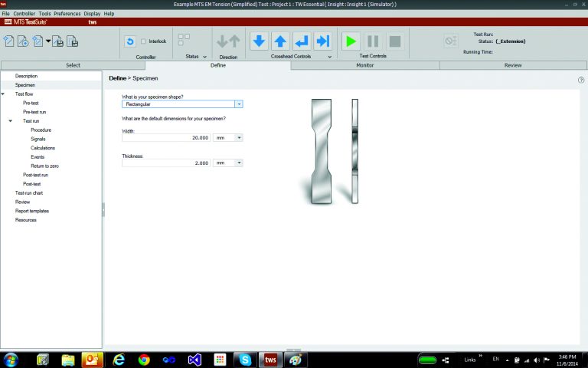Click the crosshead return icon

coord(301,41)
